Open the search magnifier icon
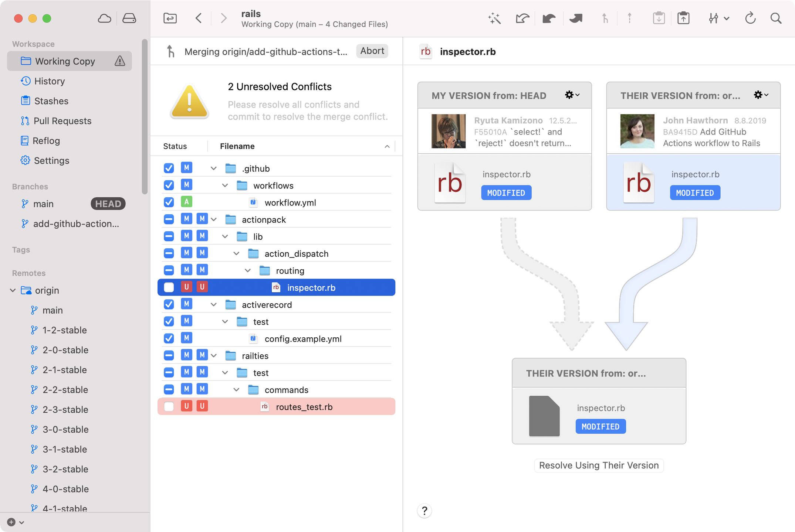 (x=776, y=18)
